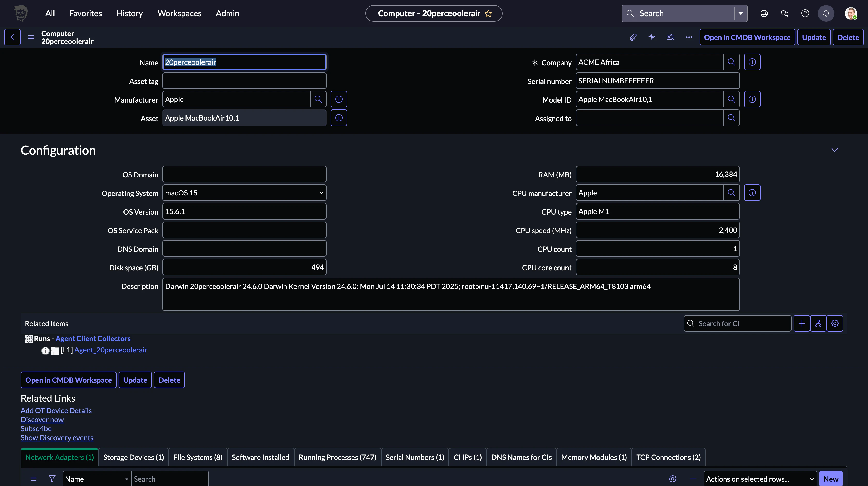Expand the Operating System dropdown
Viewport: 868px width, 486px height.
pyautogui.click(x=244, y=193)
